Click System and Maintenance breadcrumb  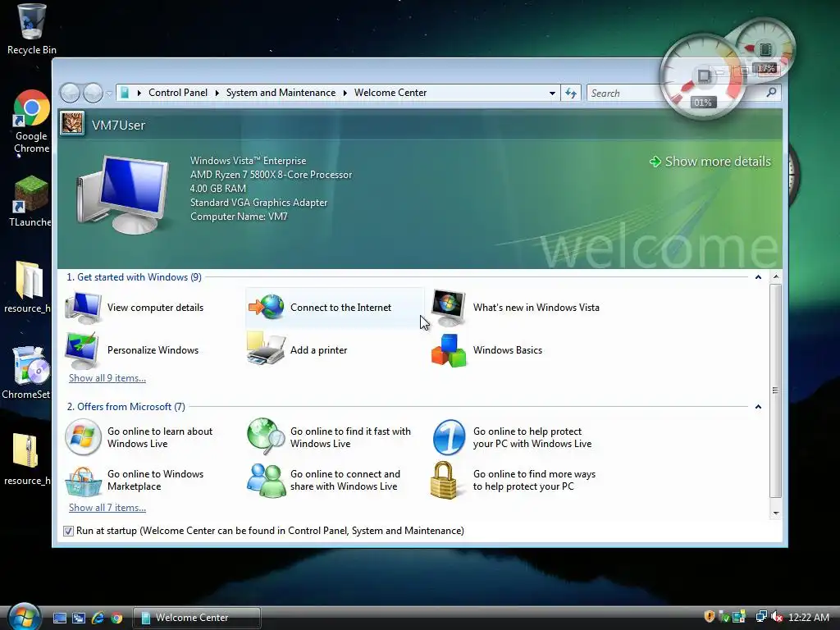click(281, 93)
